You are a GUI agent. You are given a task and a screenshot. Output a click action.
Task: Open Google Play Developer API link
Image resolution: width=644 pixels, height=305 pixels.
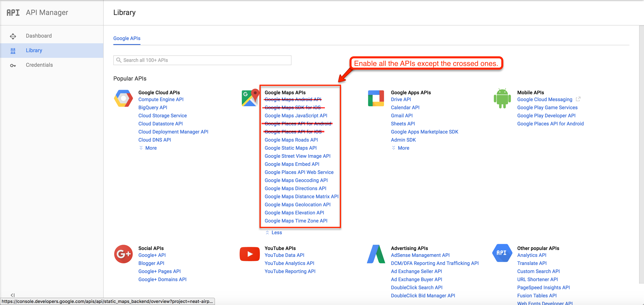(546, 116)
